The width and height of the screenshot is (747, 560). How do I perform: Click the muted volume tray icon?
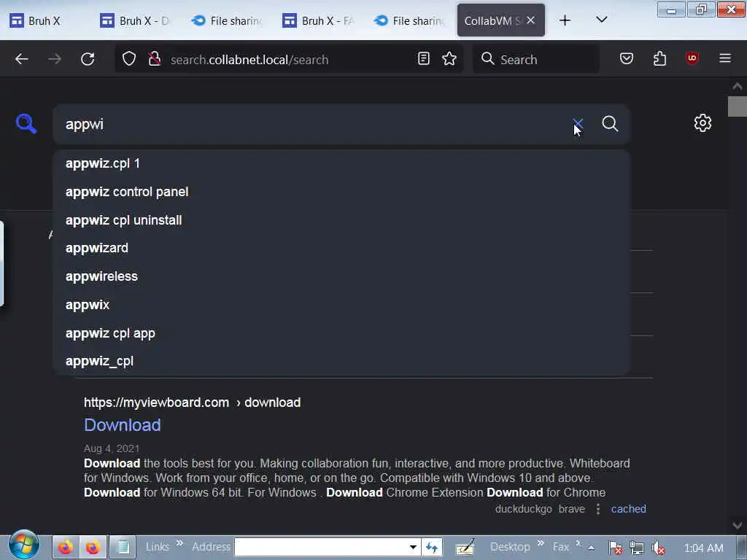pyautogui.click(x=659, y=548)
